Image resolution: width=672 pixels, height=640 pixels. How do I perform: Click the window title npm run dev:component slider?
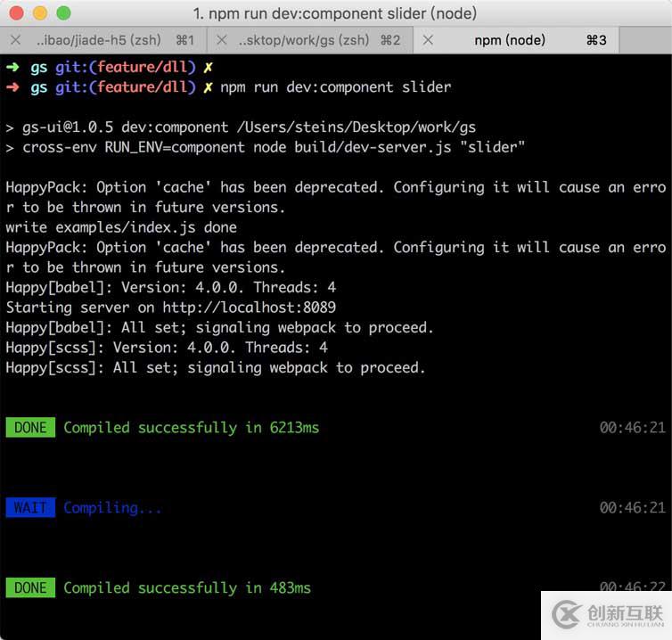pyautogui.click(x=335, y=13)
